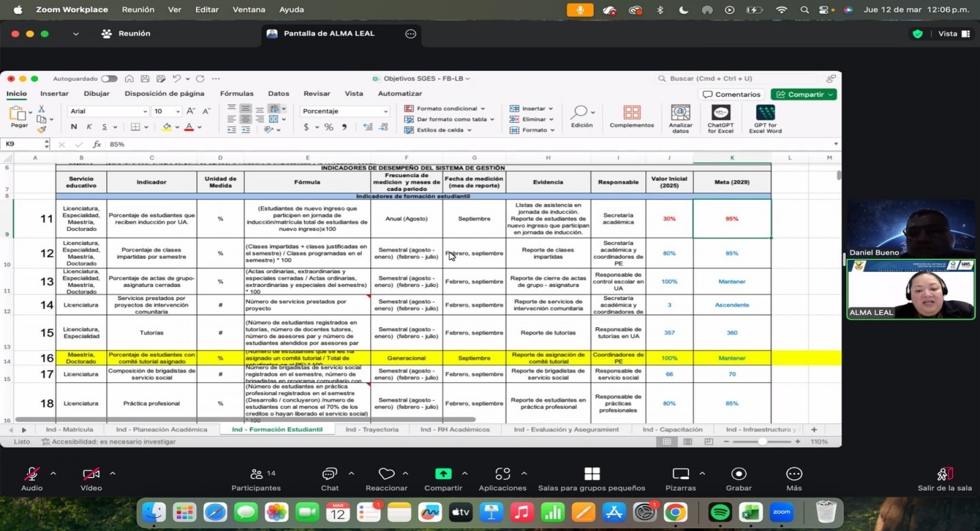Expand the audio options chevron
Image resolution: width=980 pixels, height=531 pixels.
point(53,474)
